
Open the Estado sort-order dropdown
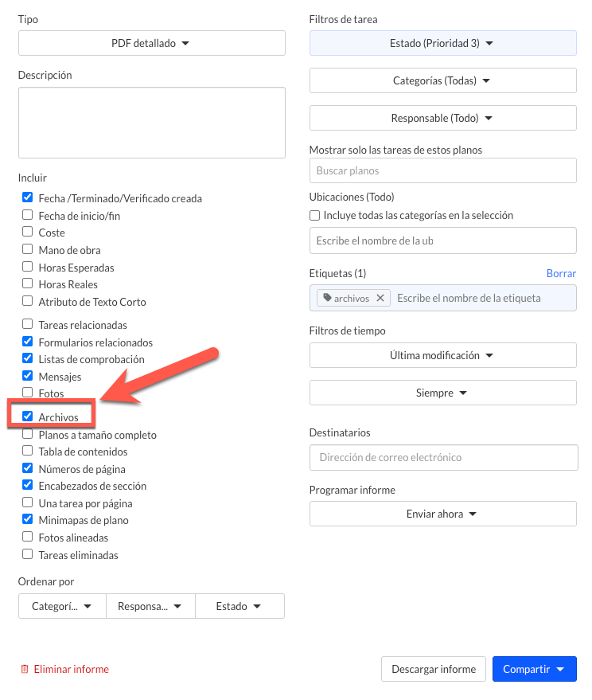tap(240, 606)
